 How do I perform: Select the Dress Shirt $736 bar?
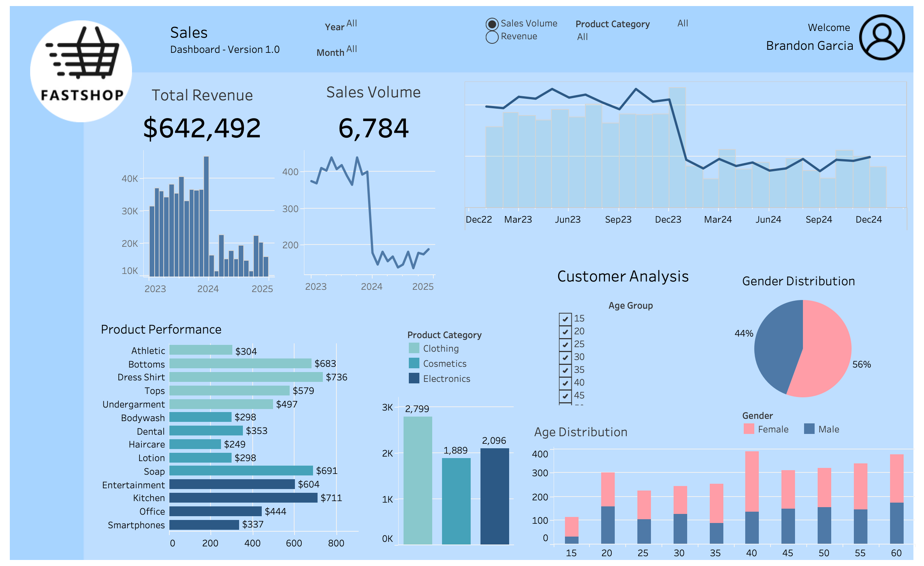tap(246, 377)
